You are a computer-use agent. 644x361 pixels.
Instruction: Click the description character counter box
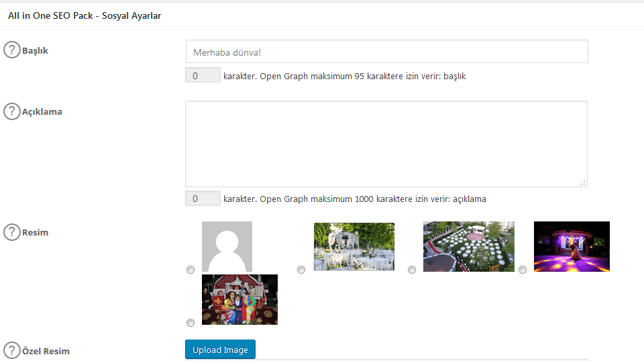(x=203, y=199)
